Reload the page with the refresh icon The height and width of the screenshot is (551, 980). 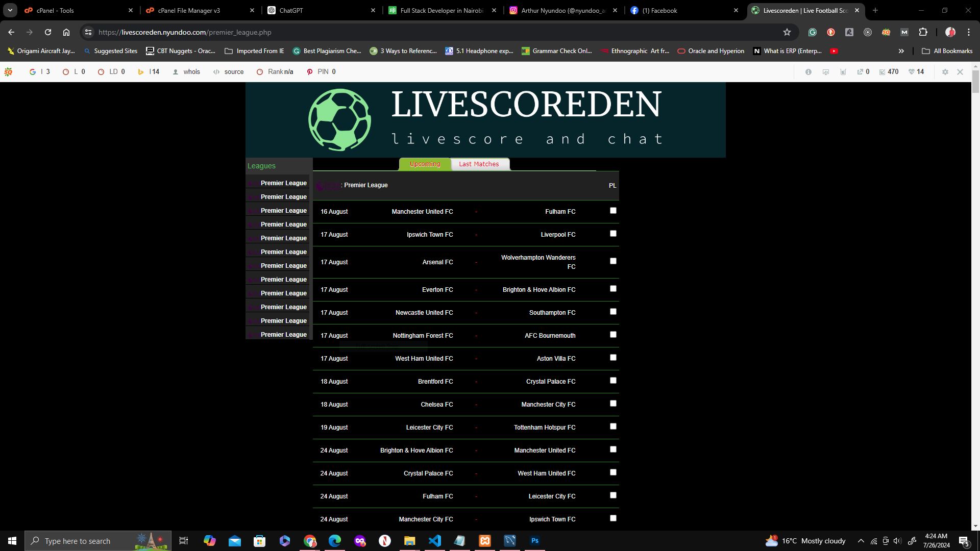(x=48, y=32)
